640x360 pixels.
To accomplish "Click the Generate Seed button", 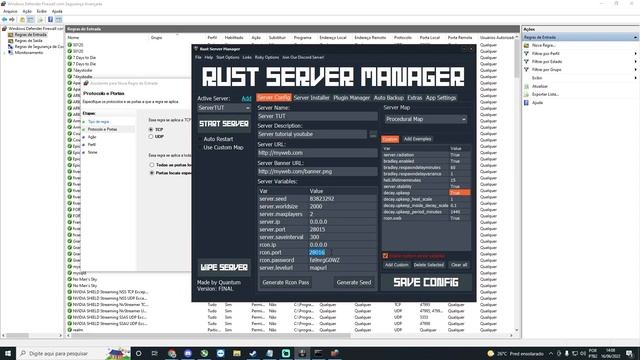I will (354, 282).
